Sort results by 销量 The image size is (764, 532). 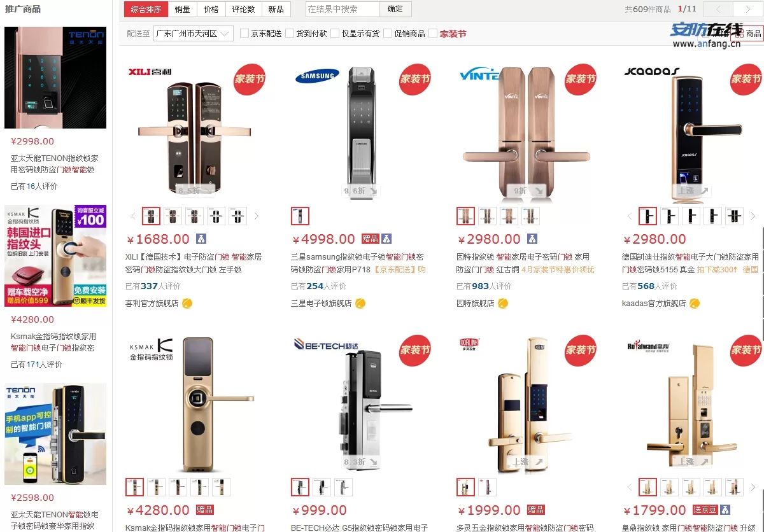tap(183, 9)
